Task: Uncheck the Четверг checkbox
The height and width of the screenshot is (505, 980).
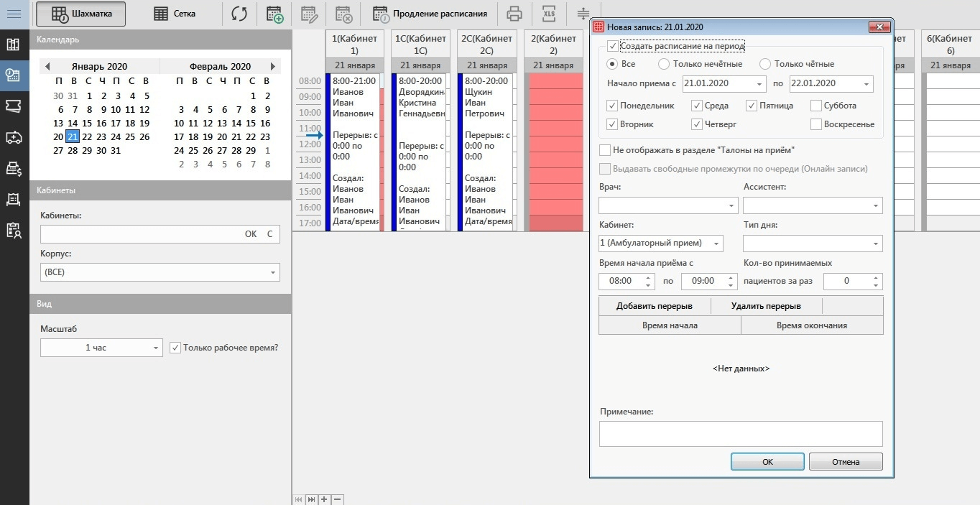Action: point(697,124)
